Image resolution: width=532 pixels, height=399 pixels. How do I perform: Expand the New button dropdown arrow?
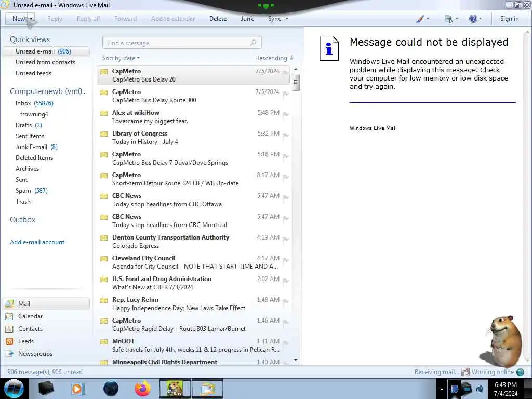pos(31,19)
